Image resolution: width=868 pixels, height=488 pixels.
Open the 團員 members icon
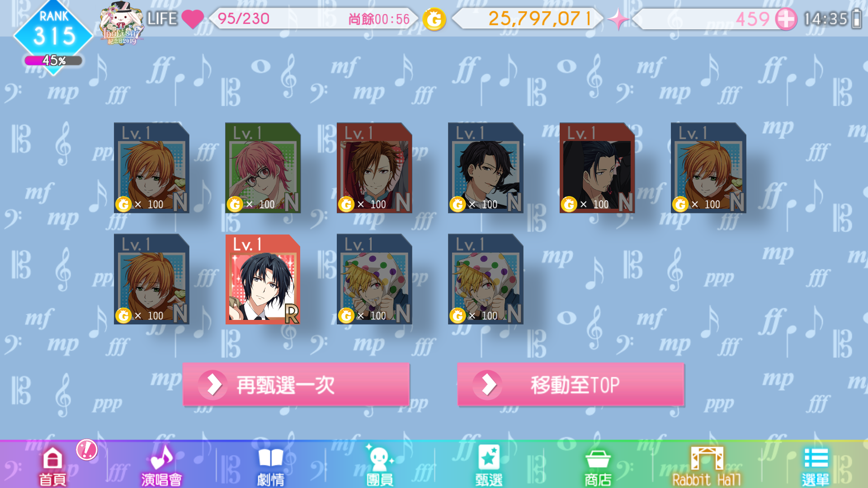[379, 466]
